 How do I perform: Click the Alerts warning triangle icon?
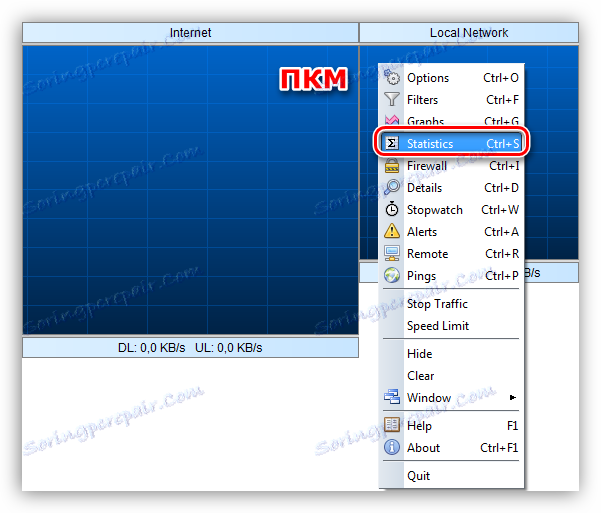pos(392,231)
